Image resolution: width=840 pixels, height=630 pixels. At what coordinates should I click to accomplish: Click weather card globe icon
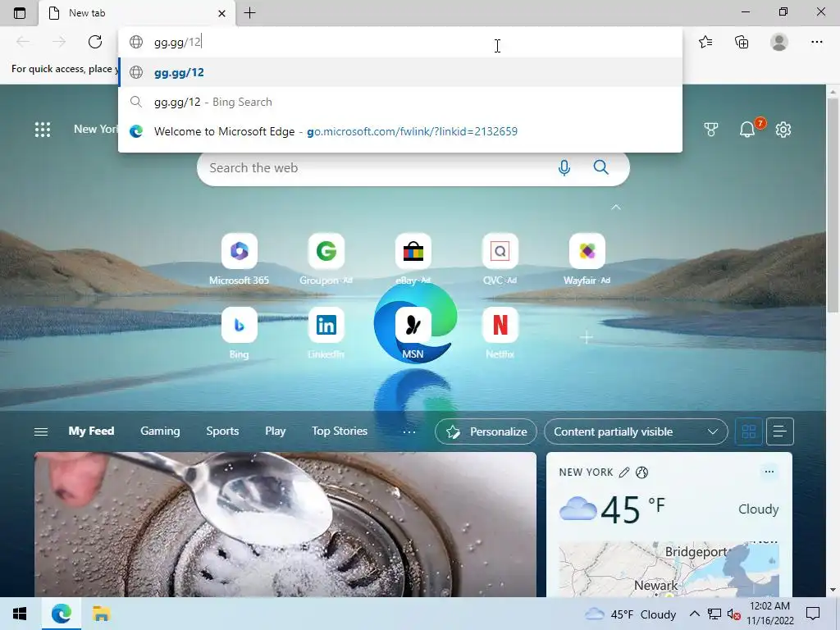tap(641, 472)
